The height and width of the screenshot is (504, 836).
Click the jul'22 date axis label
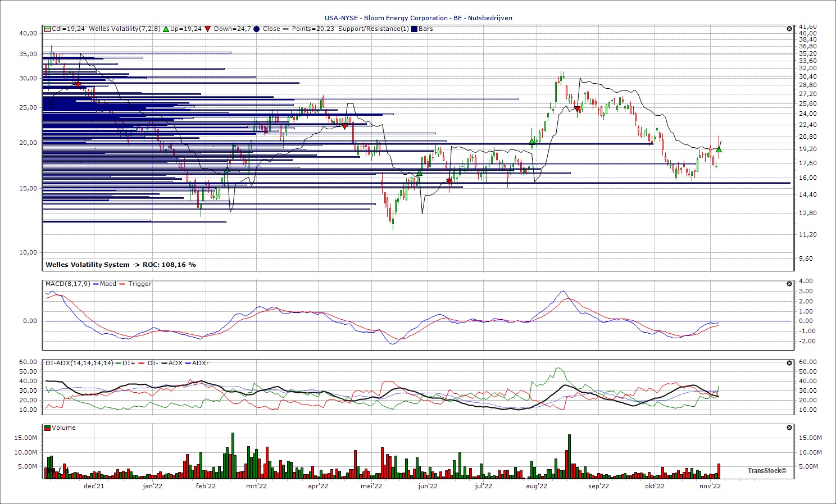483,486
